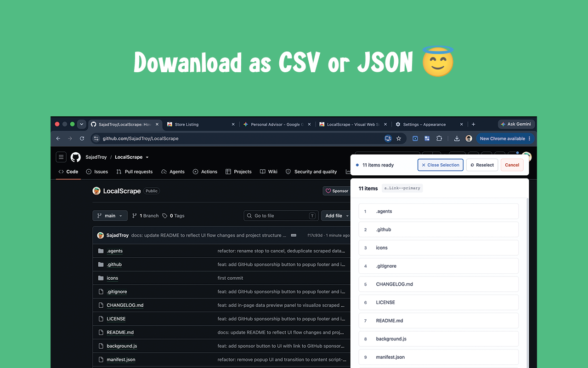Open the Pull requests tab
Viewport: 588px width, 368px height.
(x=134, y=172)
